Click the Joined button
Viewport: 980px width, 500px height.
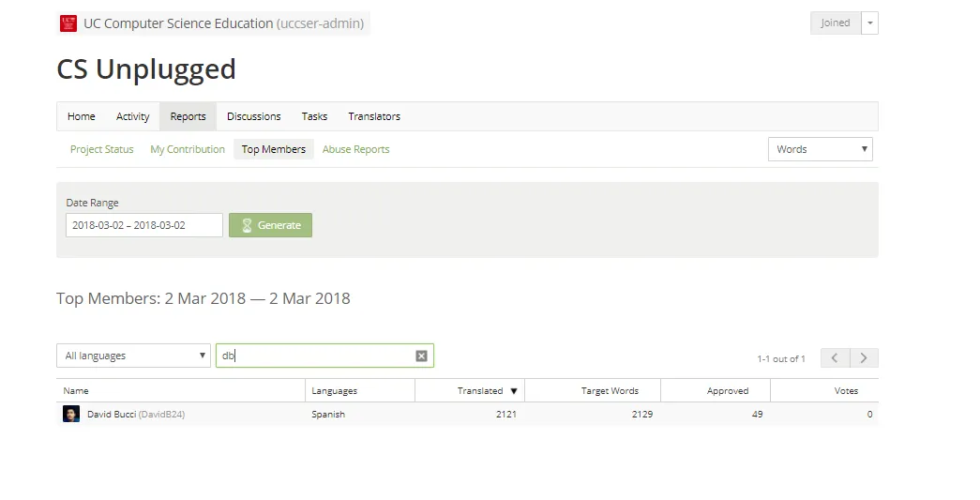[x=836, y=23]
